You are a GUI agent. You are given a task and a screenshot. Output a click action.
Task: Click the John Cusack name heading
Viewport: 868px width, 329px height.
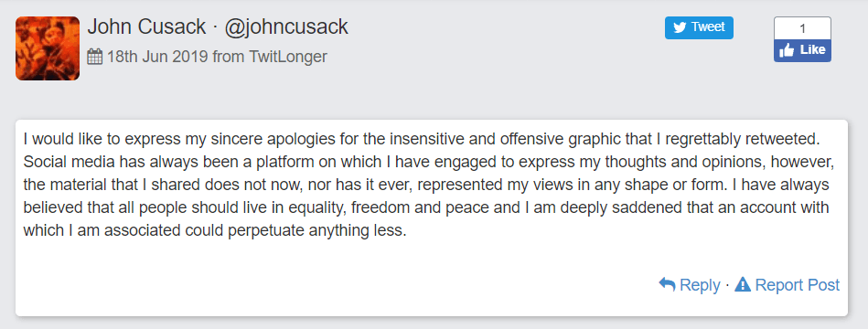[x=146, y=27]
